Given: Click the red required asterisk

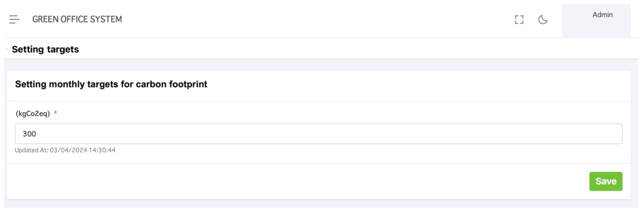Looking at the screenshot, I should tap(56, 113).
